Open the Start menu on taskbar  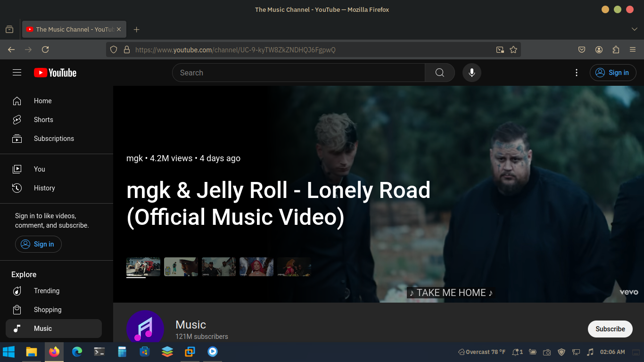(x=8, y=352)
